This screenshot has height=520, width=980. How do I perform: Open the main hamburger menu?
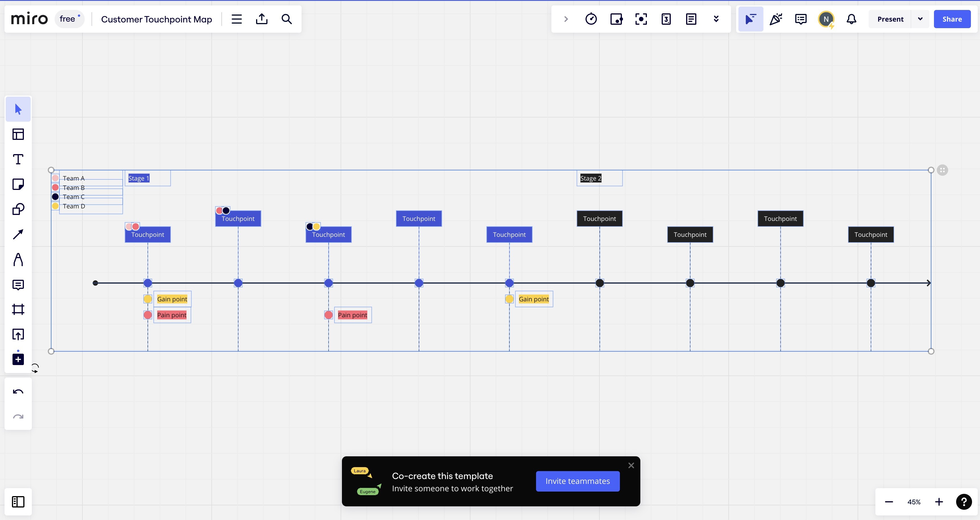237,19
